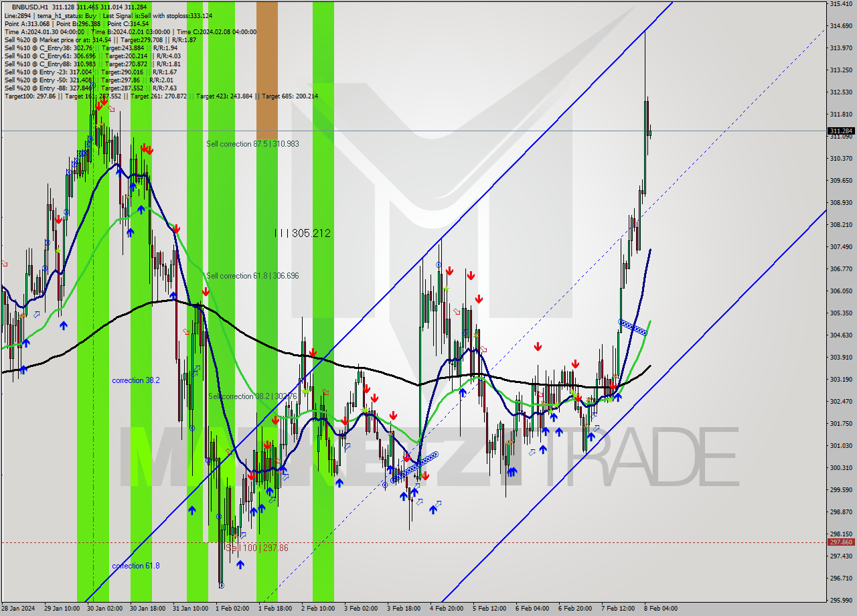Click '30 Jan 18:00' on the time axis

147,609
